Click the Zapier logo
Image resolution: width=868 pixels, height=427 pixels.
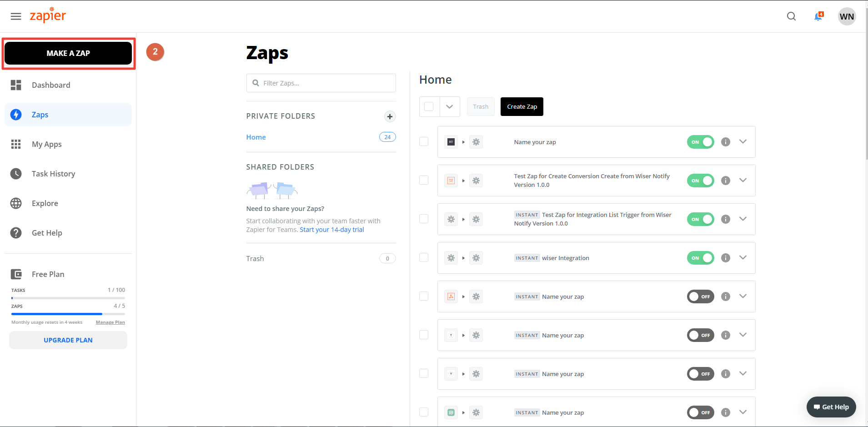point(48,15)
